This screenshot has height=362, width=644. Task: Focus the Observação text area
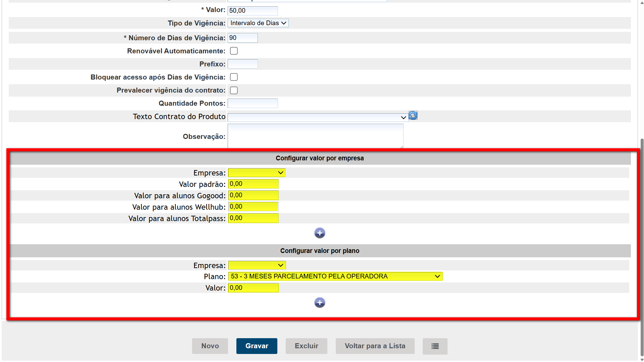(x=315, y=136)
